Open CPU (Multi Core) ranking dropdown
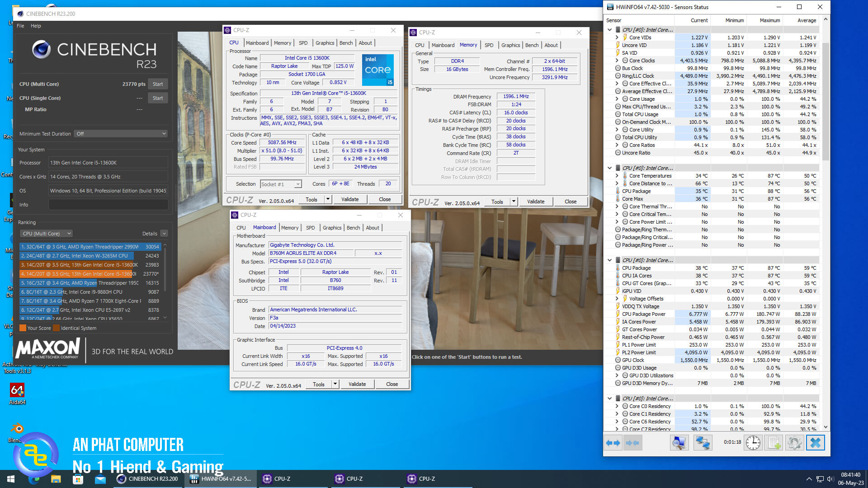868x488 pixels. 47,234
